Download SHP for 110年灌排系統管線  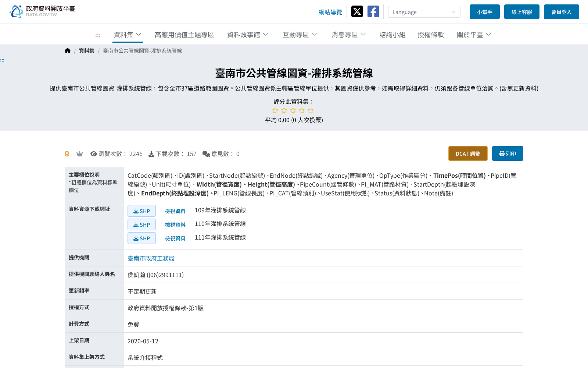[141, 224]
